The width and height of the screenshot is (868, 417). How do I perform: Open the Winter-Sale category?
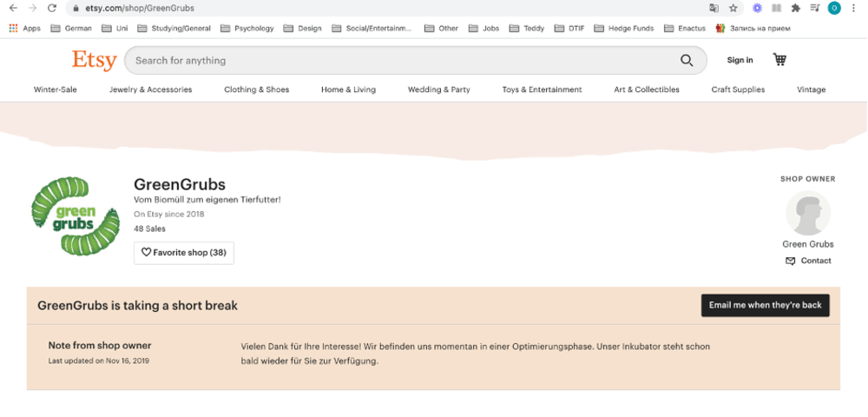[56, 89]
